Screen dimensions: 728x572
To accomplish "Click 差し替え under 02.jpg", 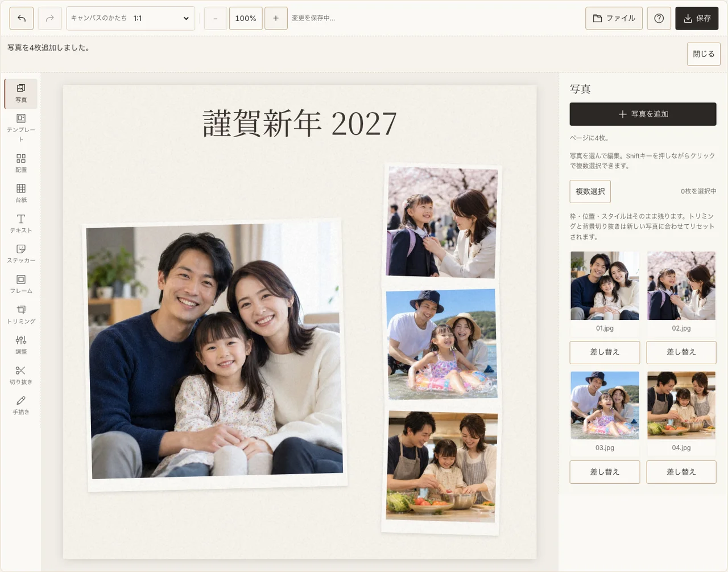I will click(x=681, y=352).
